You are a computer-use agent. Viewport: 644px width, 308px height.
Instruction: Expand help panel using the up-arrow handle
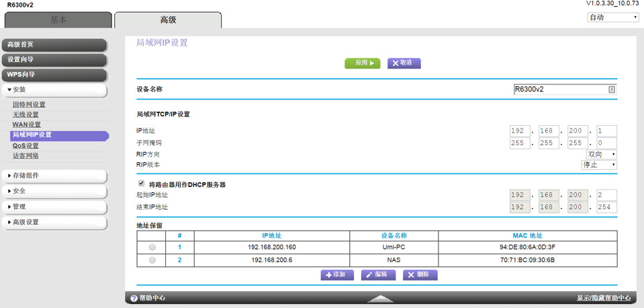point(380,298)
